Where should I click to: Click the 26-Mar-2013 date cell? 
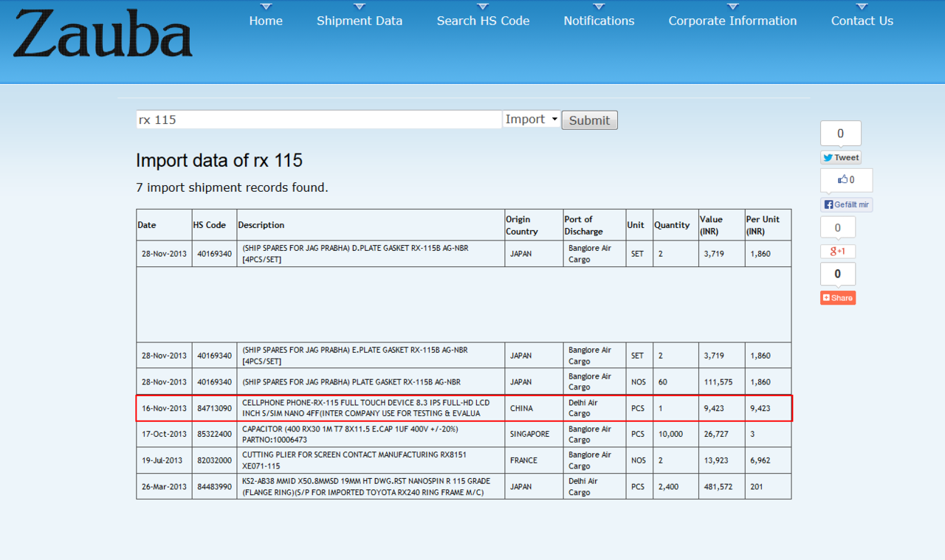(164, 487)
